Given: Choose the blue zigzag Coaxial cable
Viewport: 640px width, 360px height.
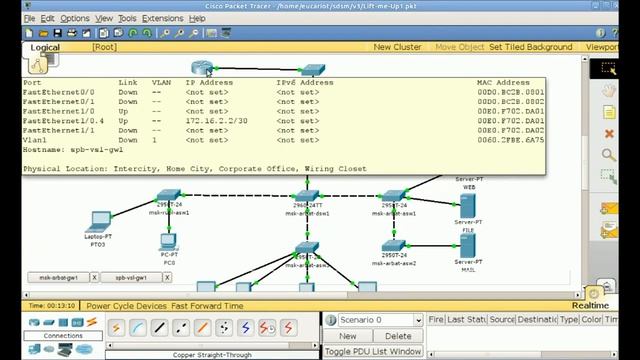Looking at the screenshot, I should click(246, 328).
